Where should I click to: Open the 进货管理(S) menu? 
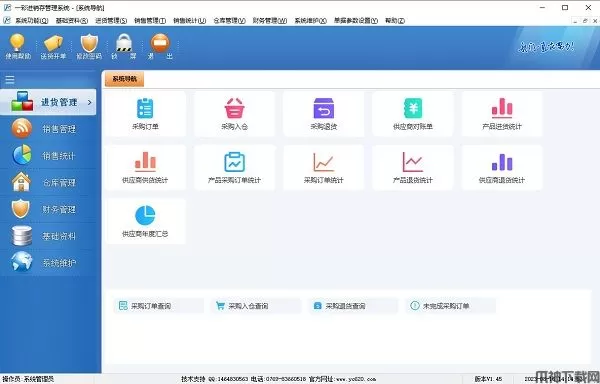click(111, 21)
